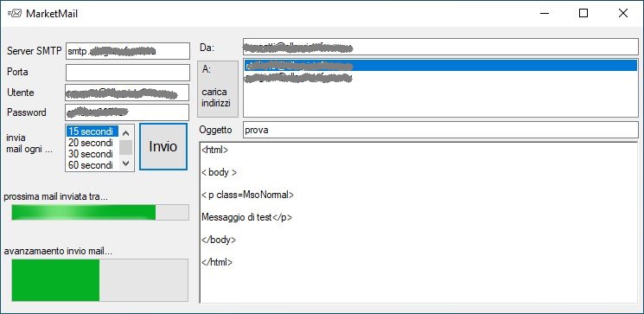This screenshot has width=644, height=314.
Task: Select 20 secondi interval option
Action: coord(92,143)
